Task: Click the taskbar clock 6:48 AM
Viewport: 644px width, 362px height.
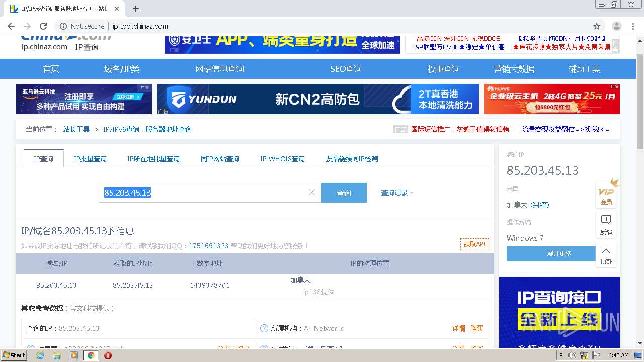Action: pos(618,355)
